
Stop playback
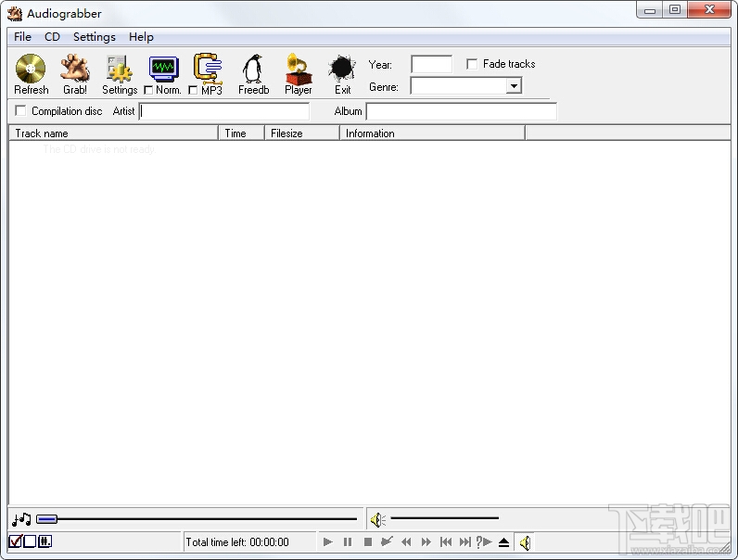click(x=367, y=542)
